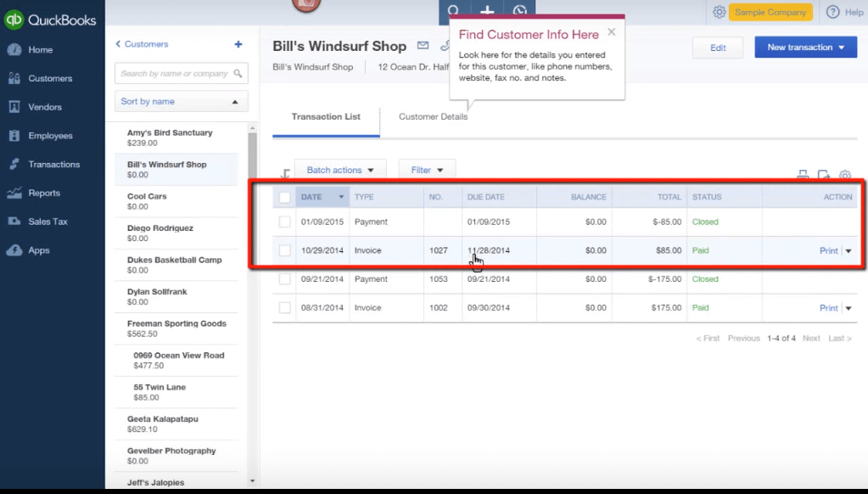Focus the Search by name or company field

click(181, 74)
